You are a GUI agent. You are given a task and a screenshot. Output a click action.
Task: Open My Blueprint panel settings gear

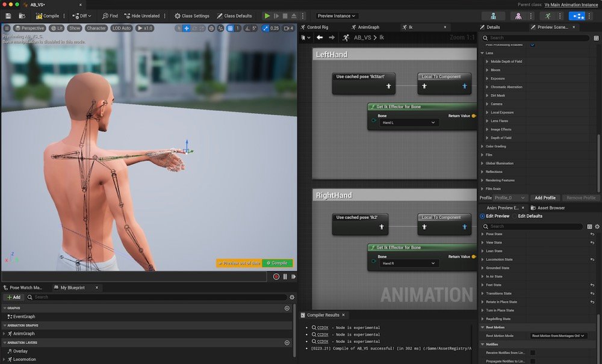[292, 297]
